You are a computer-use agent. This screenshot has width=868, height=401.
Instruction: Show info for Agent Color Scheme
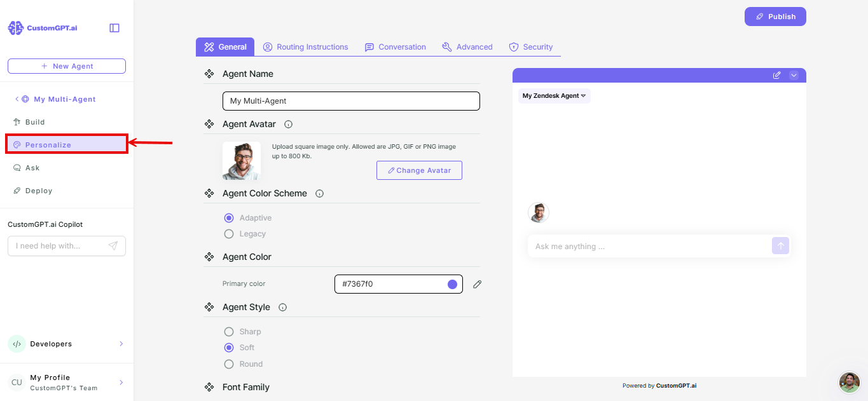[x=320, y=194]
